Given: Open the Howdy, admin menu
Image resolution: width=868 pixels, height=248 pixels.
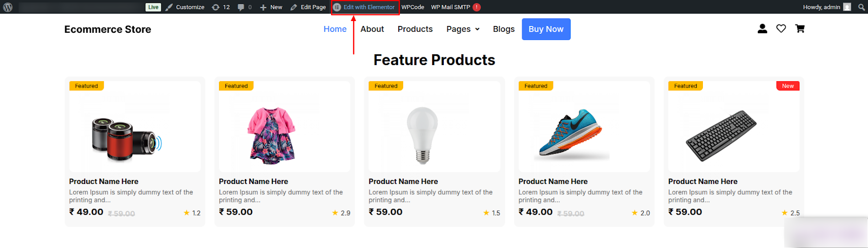Looking at the screenshot, I should 821,7.
